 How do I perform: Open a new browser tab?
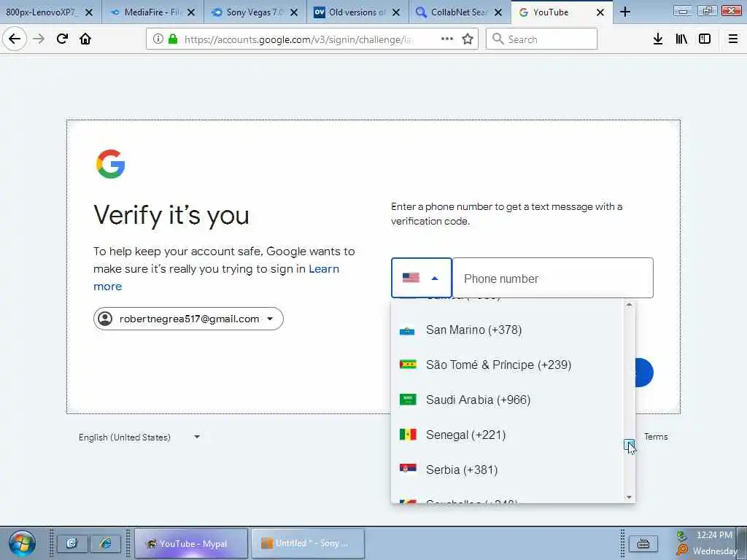[x=625, y=12]
